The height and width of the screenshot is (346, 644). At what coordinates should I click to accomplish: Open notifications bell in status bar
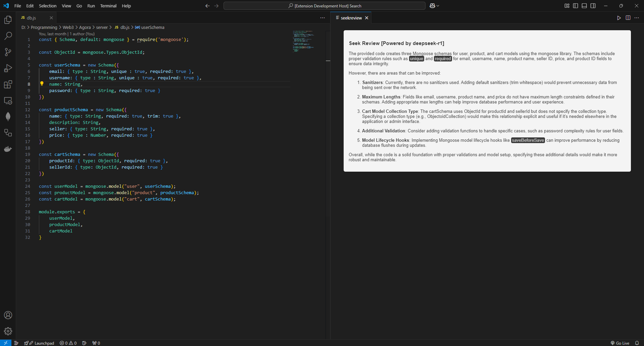point(637,343)
